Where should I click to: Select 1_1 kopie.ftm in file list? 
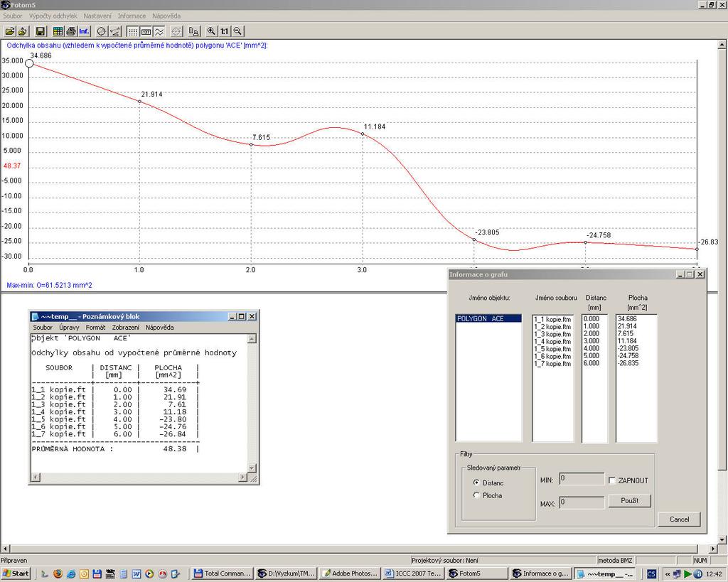552,319
